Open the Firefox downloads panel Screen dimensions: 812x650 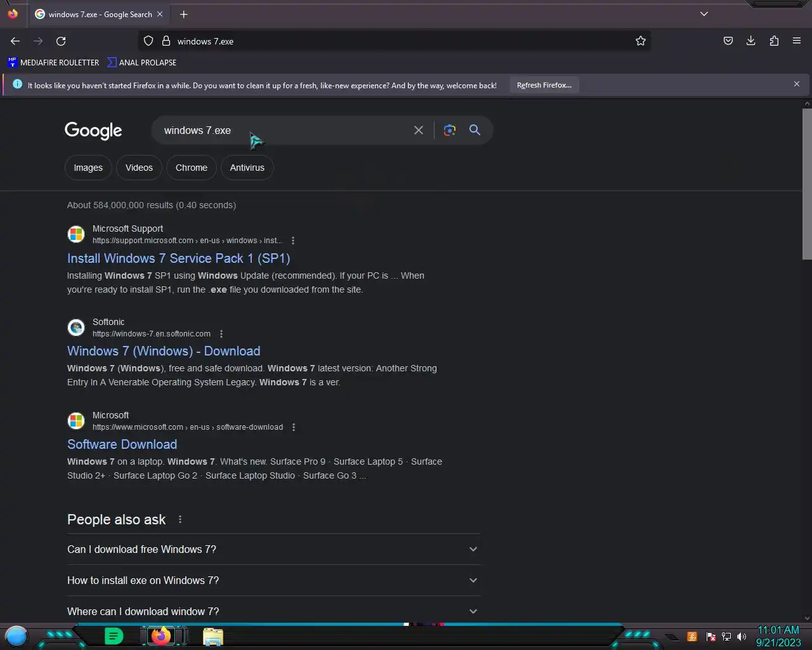751,41
